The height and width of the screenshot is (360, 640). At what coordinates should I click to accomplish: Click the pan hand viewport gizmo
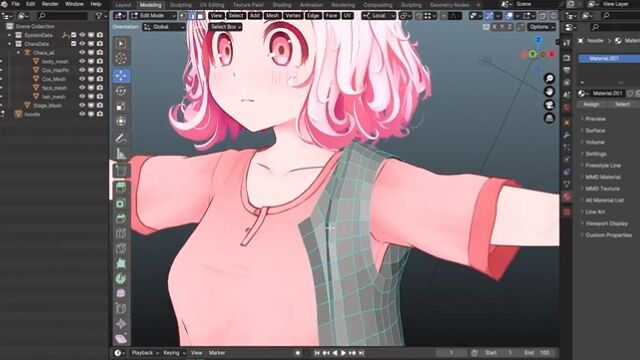(549, 91)
